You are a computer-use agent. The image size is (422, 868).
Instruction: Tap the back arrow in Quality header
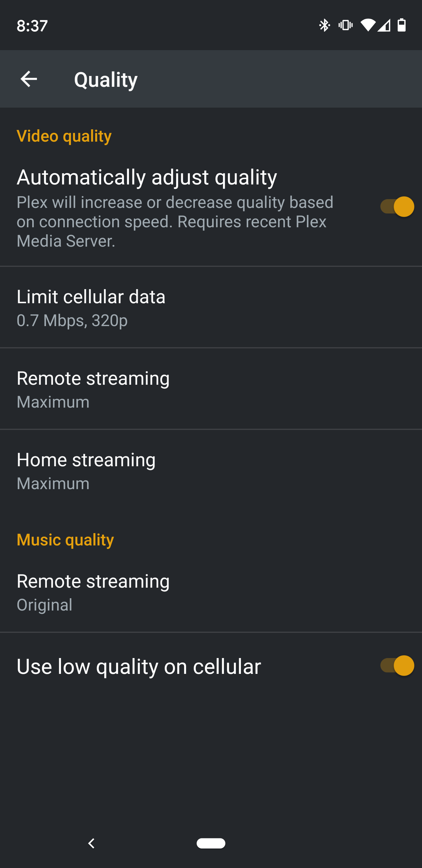[29, 79]
